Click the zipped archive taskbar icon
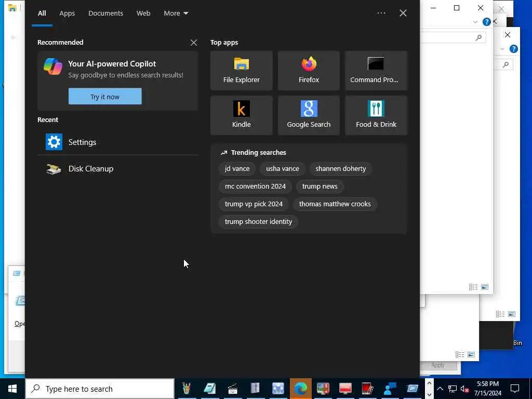Viewport: 532px width, 399px height. point(255,389)
